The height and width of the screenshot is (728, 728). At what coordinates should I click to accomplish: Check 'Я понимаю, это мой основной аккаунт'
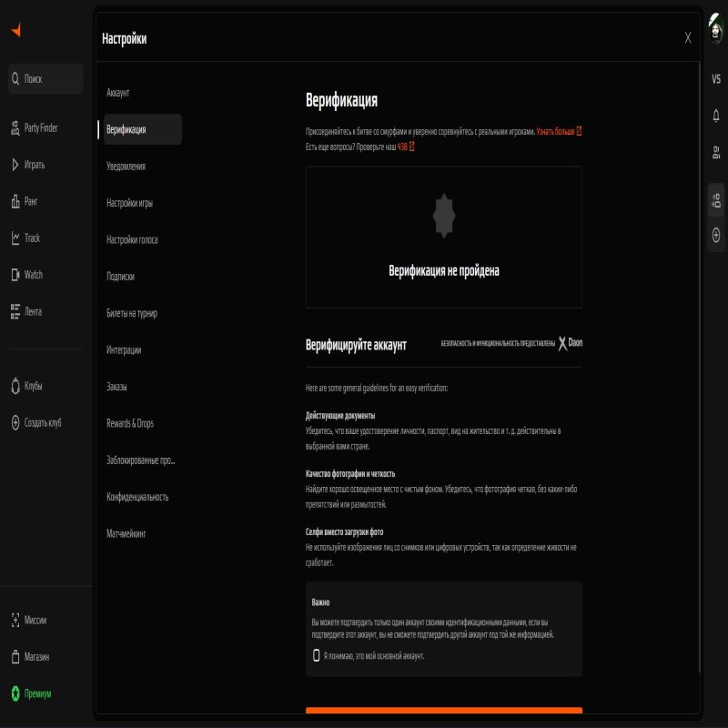(x=318, y=654)
